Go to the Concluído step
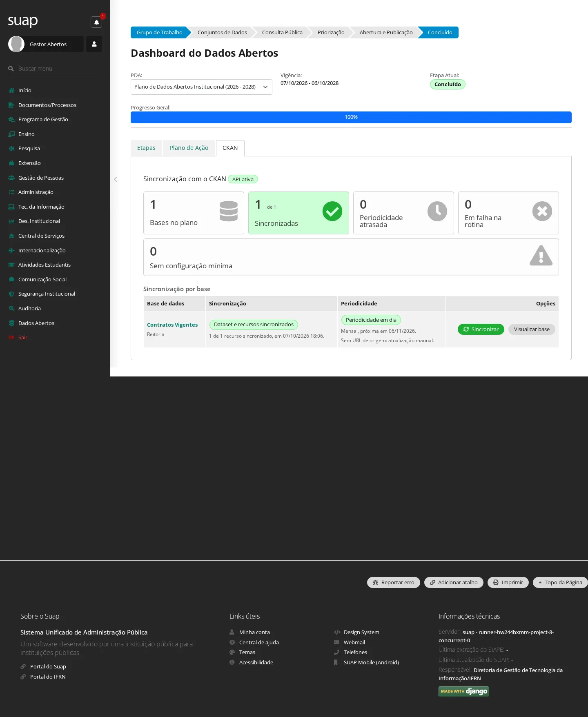Viewport: 588px width, 717px height. tap(440, 32)
